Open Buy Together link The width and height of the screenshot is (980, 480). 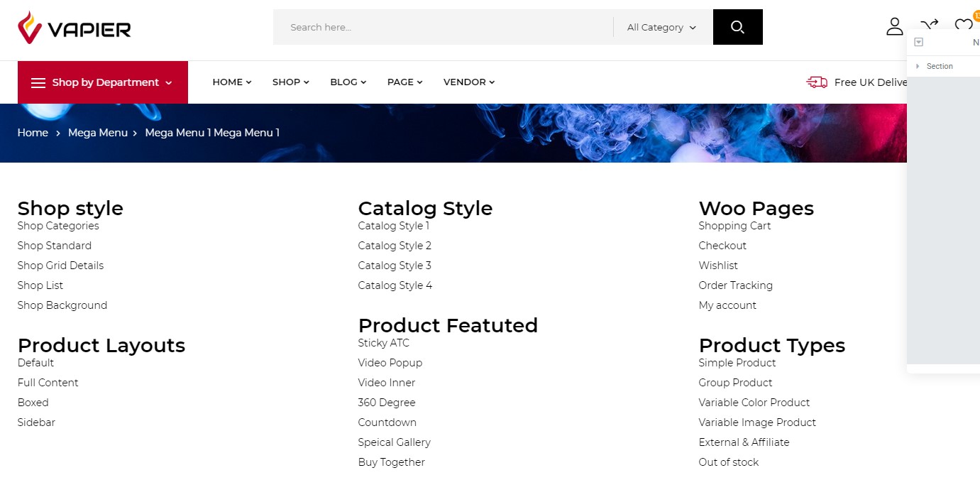[392, 462]
